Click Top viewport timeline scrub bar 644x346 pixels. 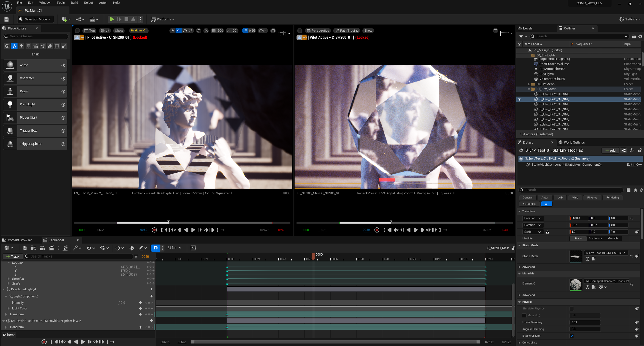click(182, 223)
